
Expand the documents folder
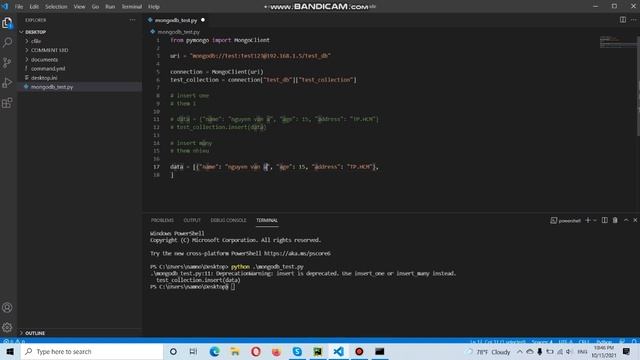[x=44, y=60]
